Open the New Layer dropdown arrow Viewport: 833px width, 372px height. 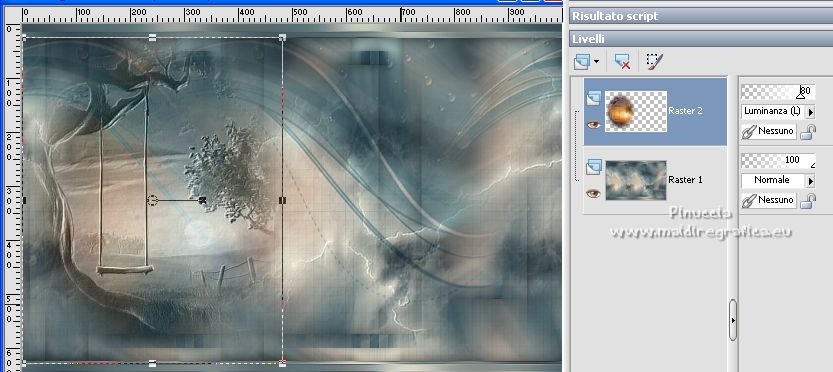pos(596,62)
